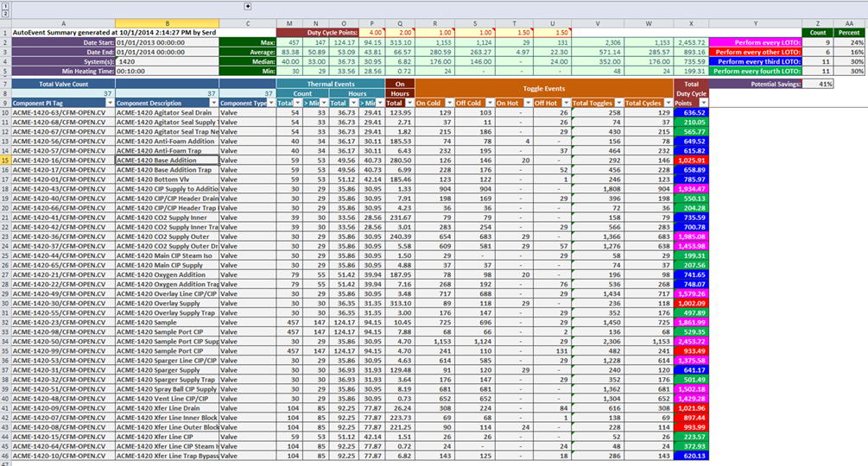Screen dimensions: 868x466
Task: Select column A header
Action: [64, 24]
